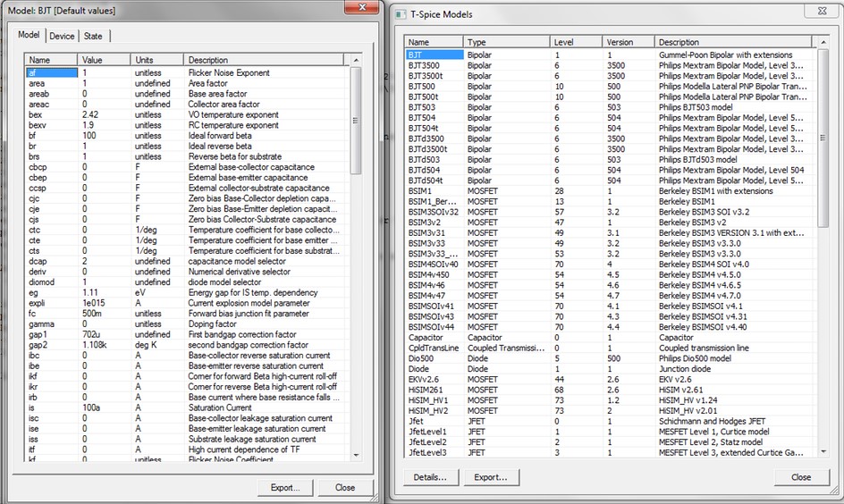The height and width of the screenshot is (504, 844).
Task: Select CpldTransLine model row
Action: [x=611, y=348]
